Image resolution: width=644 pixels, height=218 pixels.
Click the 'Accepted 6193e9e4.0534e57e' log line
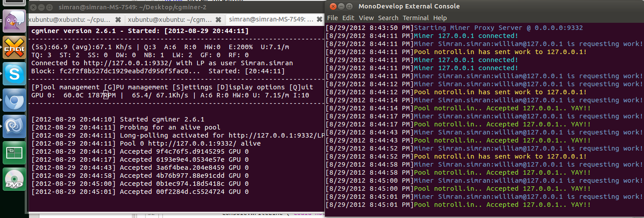coord(140,159)
